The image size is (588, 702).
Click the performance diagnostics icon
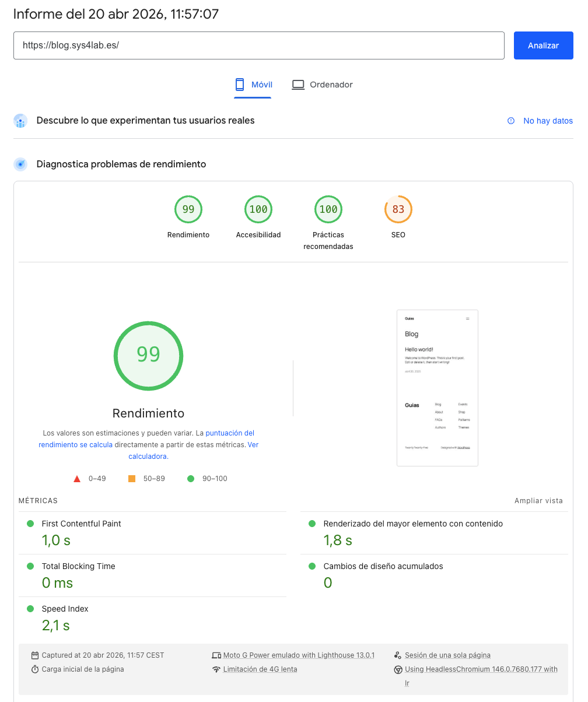click(20, 164)
